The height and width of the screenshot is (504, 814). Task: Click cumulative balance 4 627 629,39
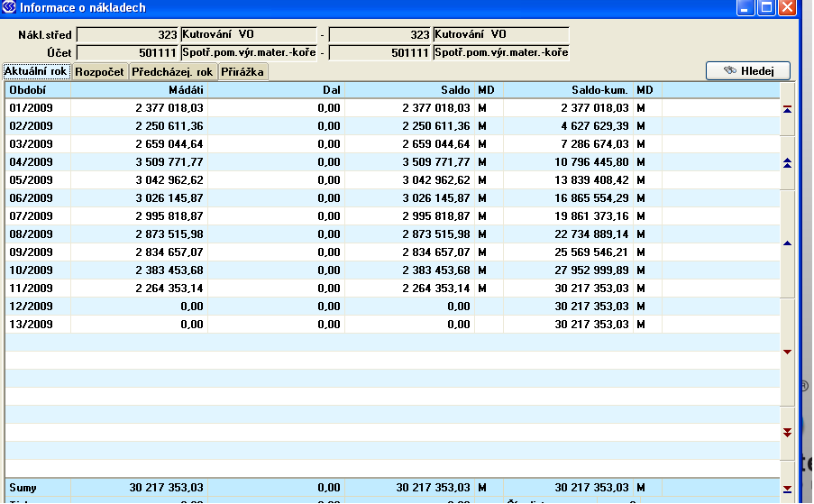tap(595, 126)
